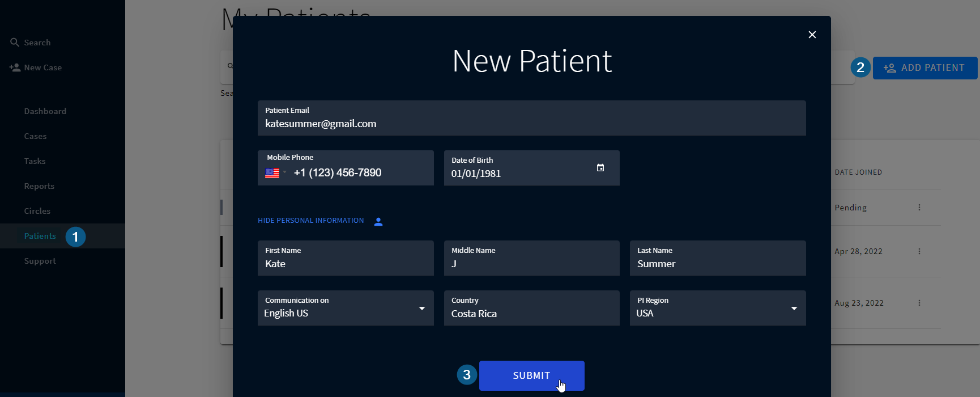
Task: Open the three-dot menu for Apr 28, 2022 row
Action: pyautogui.click(x=919, y=251)
